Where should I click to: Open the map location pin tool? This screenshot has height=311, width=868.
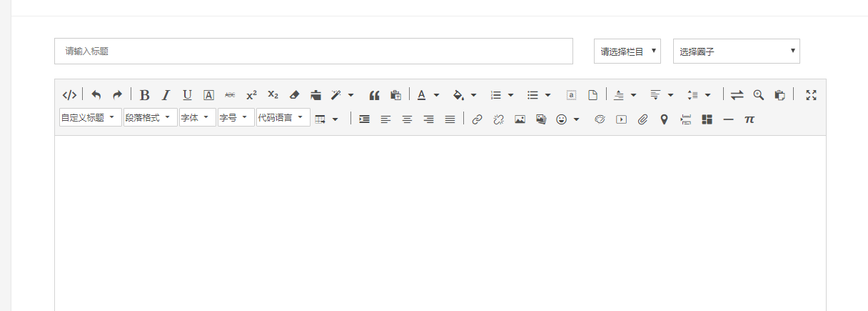coord(664,119)
